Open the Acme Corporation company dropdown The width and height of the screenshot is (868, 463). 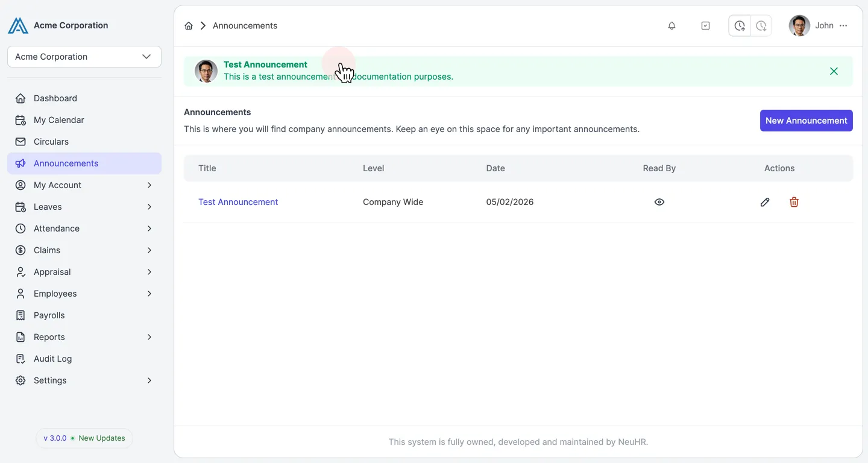tap(84, 57)
